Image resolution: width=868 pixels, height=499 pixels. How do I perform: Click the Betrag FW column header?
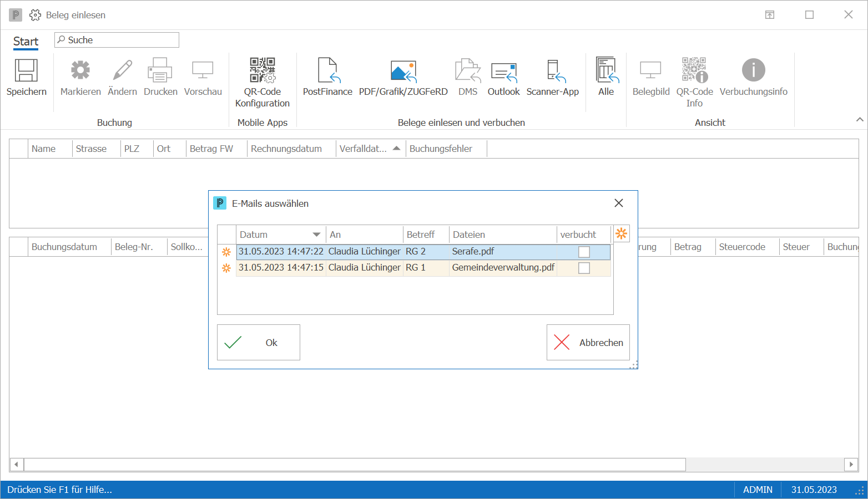[x=216, y=149]
